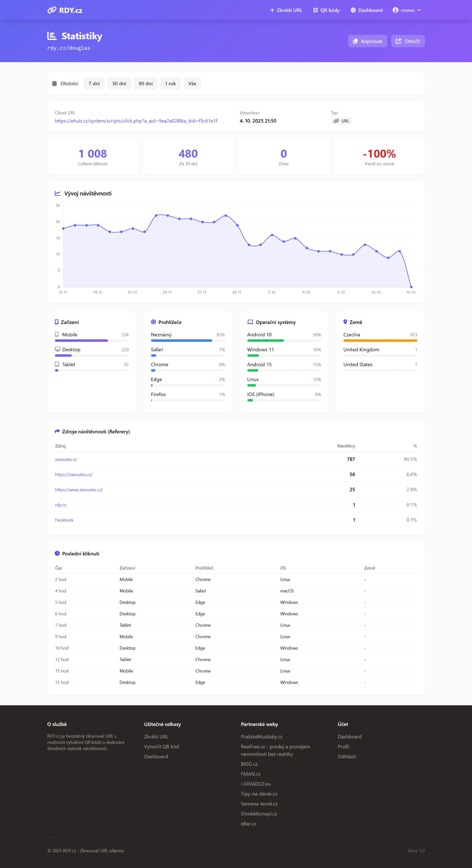Select the 7 dní period filter

pos(94,83)
